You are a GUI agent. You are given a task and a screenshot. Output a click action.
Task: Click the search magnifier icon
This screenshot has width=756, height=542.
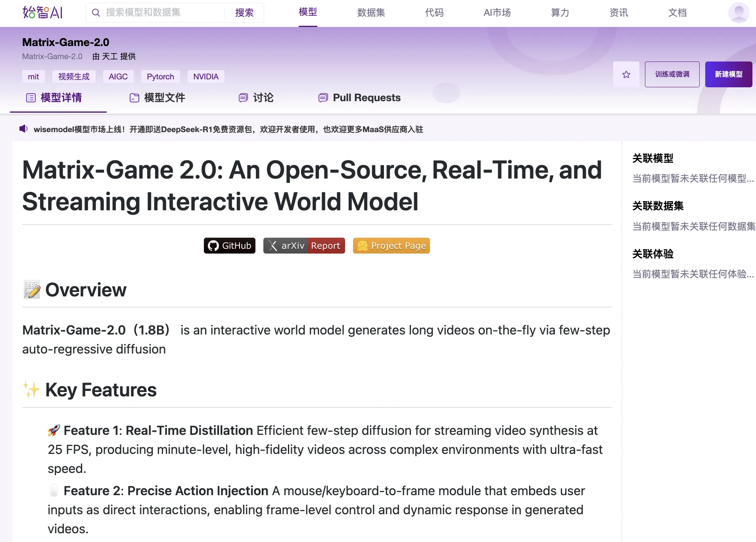96,13
